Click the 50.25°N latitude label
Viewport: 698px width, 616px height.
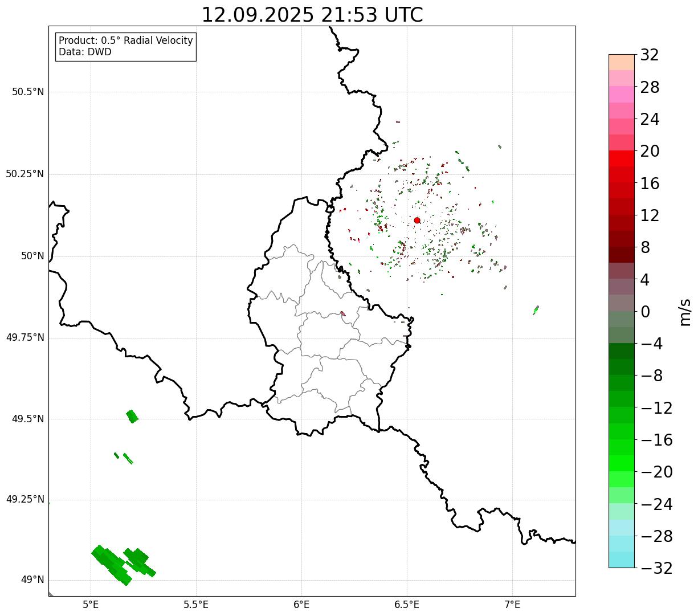(x=25, y=174)
